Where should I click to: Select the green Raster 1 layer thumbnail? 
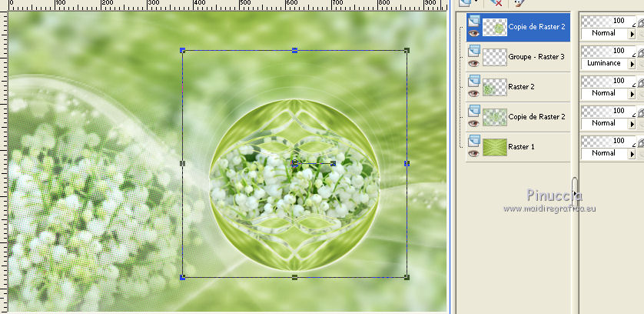[494, 147]
